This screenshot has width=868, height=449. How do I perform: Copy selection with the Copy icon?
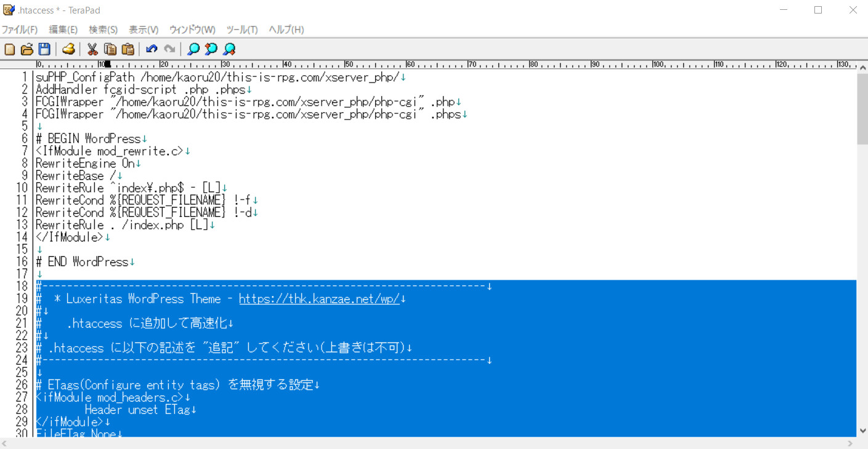(110, 49)
